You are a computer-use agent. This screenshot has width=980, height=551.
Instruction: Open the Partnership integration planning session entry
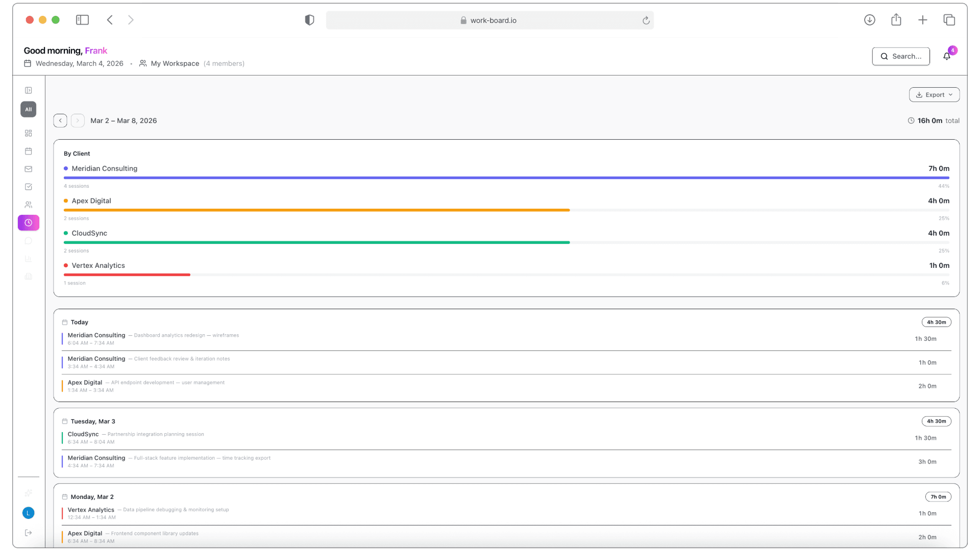[x=506, y=438]
